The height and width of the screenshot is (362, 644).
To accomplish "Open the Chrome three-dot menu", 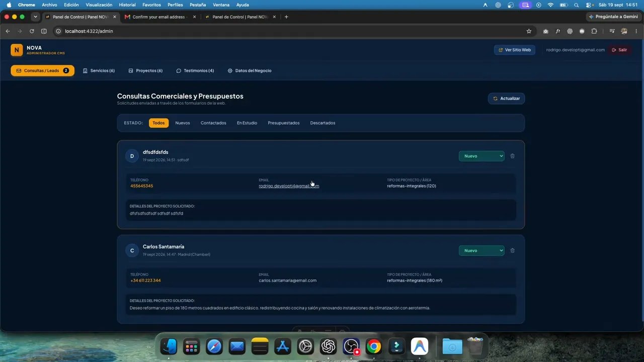I will (636, 31).
